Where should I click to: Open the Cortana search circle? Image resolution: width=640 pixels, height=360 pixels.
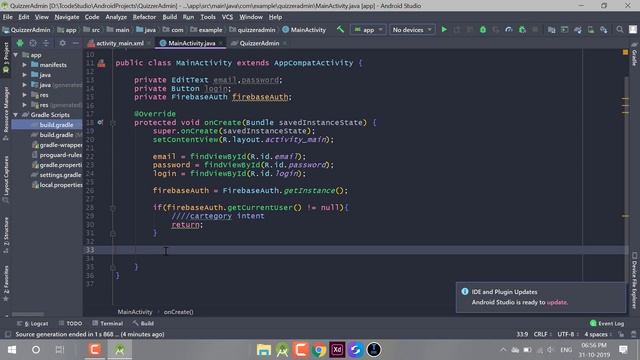(x=36, y=350)
